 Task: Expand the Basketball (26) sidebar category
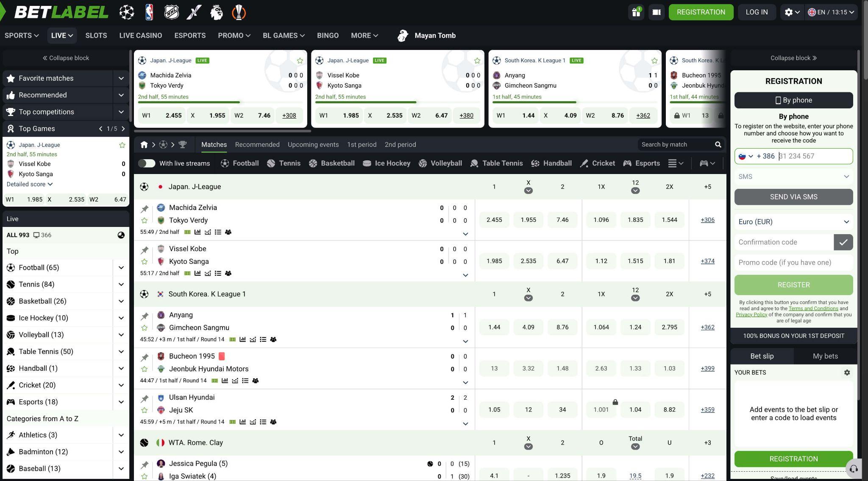point(121,301)
